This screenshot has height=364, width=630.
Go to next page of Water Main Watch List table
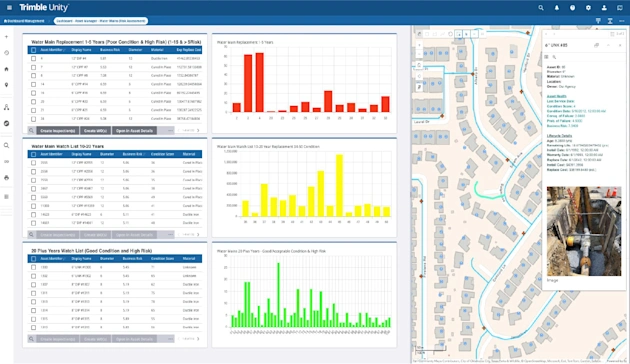tap(198, 235)
